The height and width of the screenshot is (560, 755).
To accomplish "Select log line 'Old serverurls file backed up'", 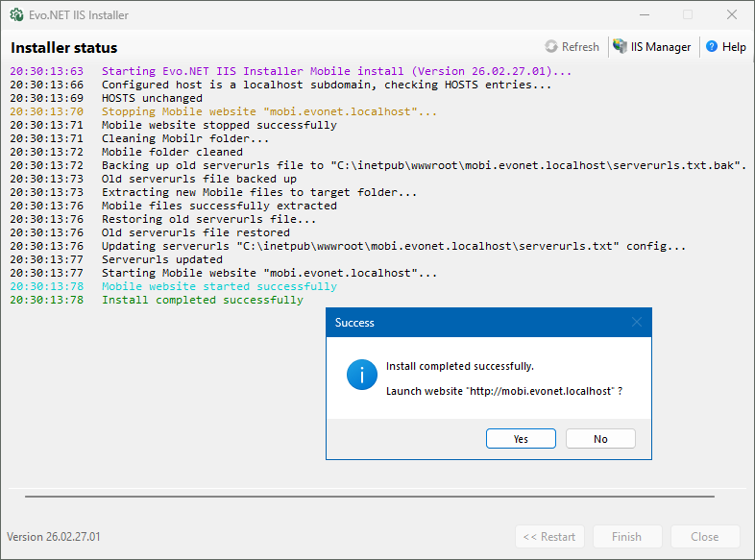I will coord(199,179).
